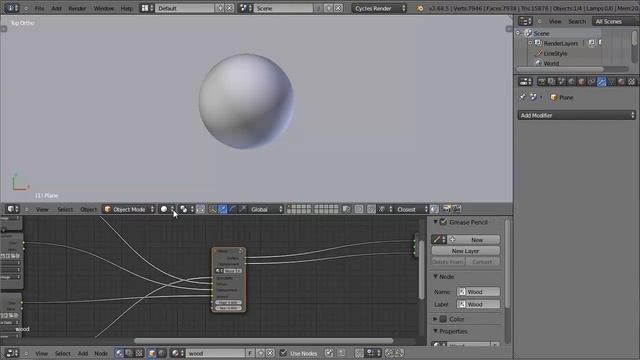Click the OpenGL render animation icon
640x360 pixels.
coord(457,209)
